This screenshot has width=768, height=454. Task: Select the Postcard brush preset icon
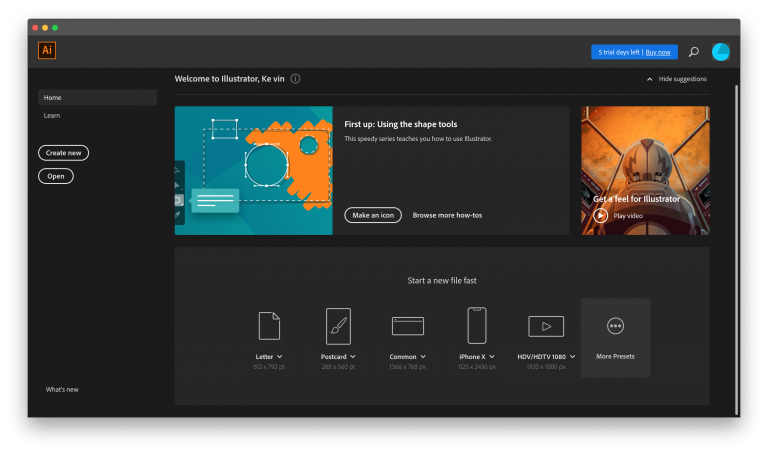point(338,326)
